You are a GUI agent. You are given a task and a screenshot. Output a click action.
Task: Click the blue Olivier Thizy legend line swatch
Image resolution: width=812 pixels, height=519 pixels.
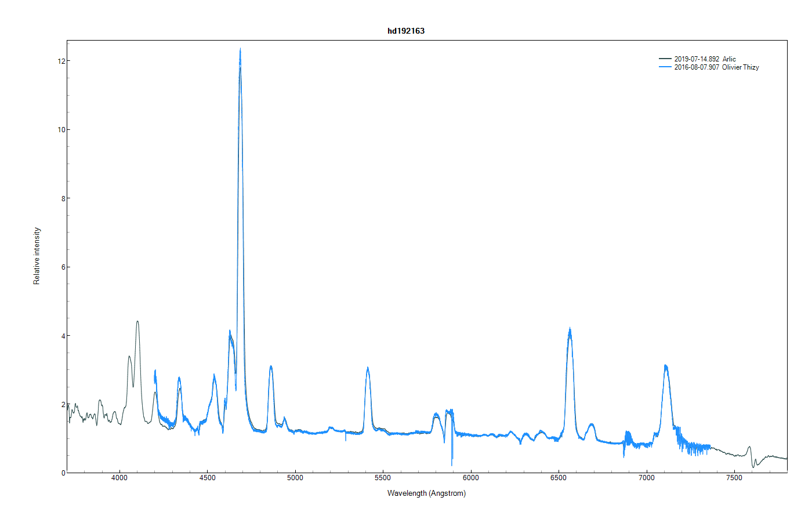665,67
